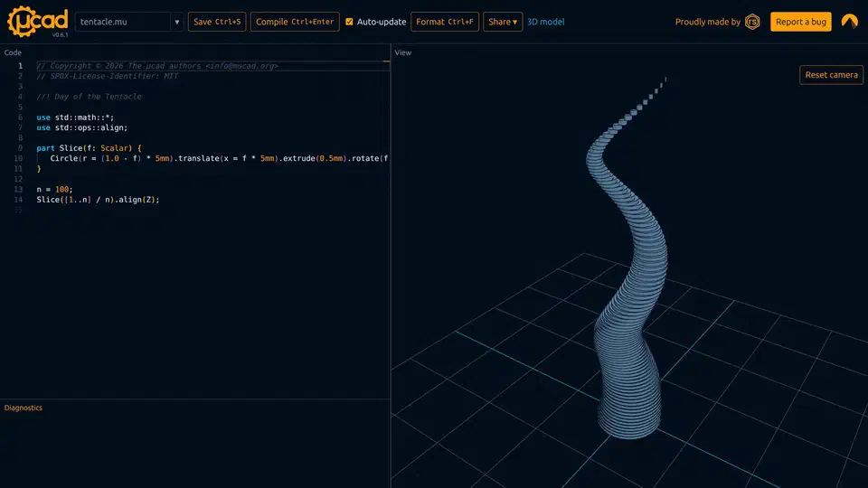Click the Slice([1..n] / n).align(Z) line
The height and width of the screenshot is (488, 868).
point(98,200)
